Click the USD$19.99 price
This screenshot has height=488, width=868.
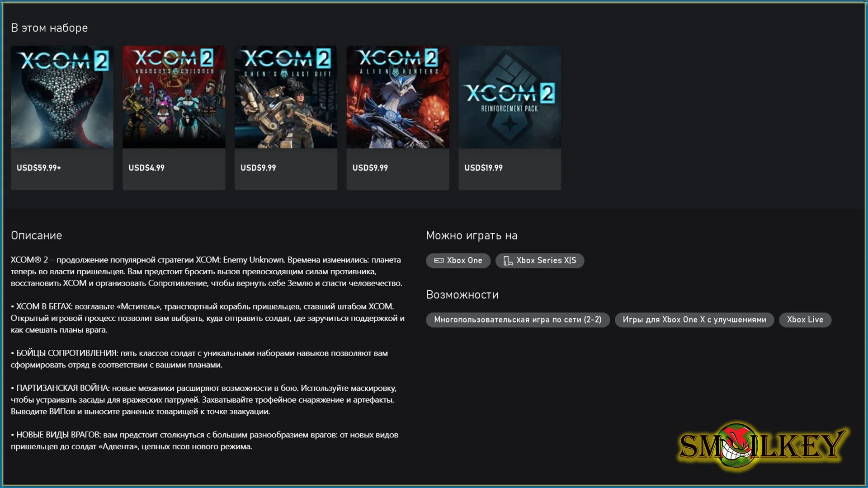pos(483,168)
